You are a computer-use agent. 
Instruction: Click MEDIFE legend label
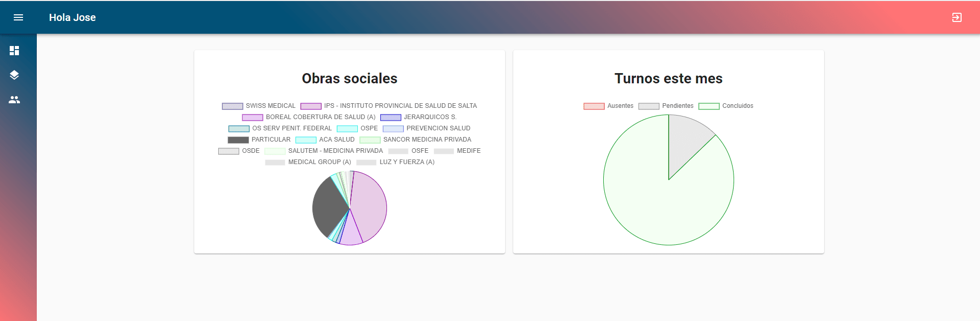(469, 151)
